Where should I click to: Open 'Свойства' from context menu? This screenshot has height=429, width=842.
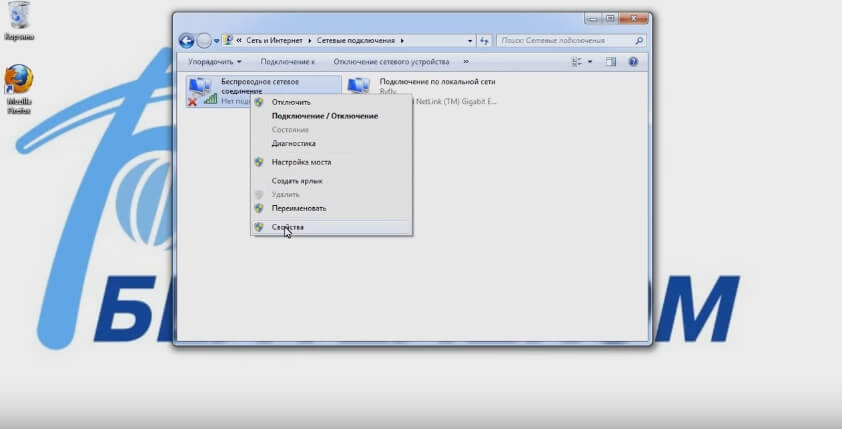coord(331,227)
